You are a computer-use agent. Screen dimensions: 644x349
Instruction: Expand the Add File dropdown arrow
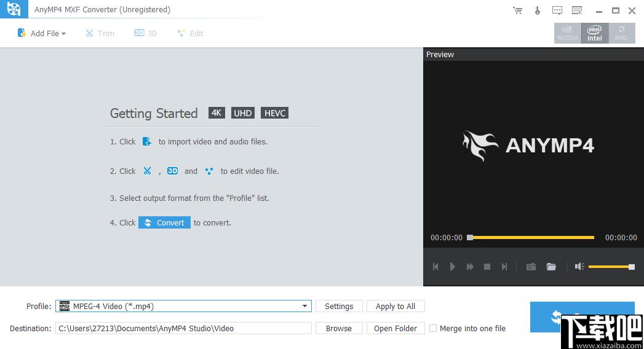[x=64, y=34]
